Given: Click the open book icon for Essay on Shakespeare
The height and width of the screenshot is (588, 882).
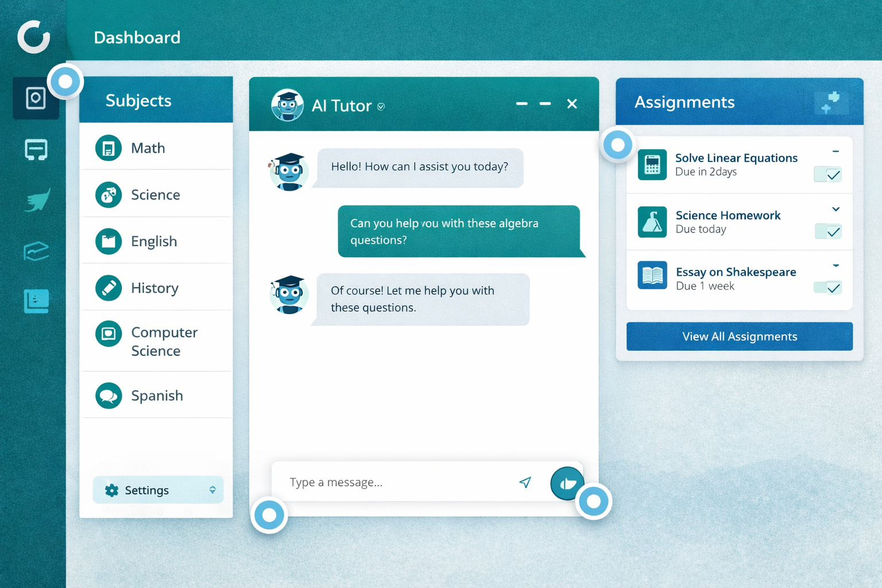Looking at the screenshot, I should click(652, 276).
